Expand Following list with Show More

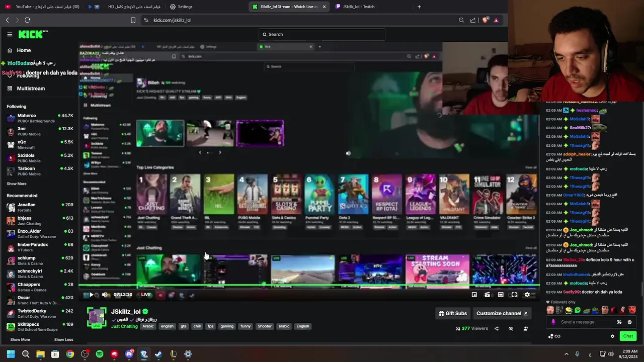click(x=17, y=184)
